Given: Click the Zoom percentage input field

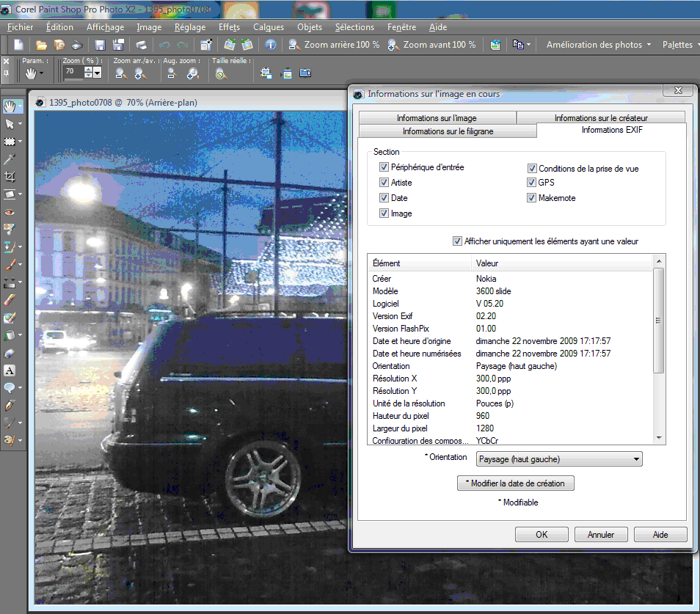Looking at the screenshot, I should click(73, 73).
